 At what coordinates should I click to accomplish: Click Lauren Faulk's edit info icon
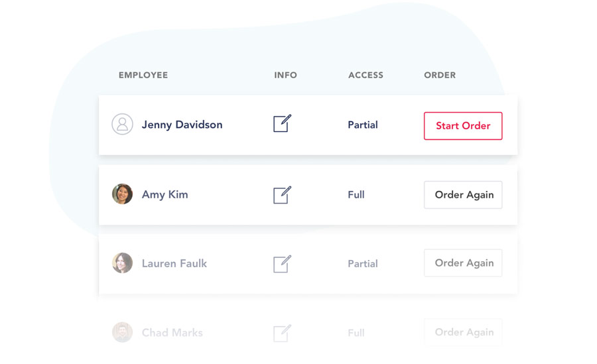pos(282,264)
